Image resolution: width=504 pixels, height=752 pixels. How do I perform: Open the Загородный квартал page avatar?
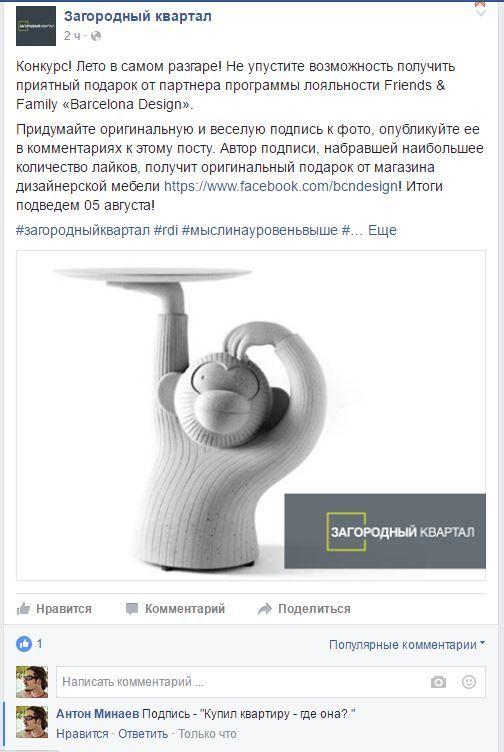(x=36, y=26)
